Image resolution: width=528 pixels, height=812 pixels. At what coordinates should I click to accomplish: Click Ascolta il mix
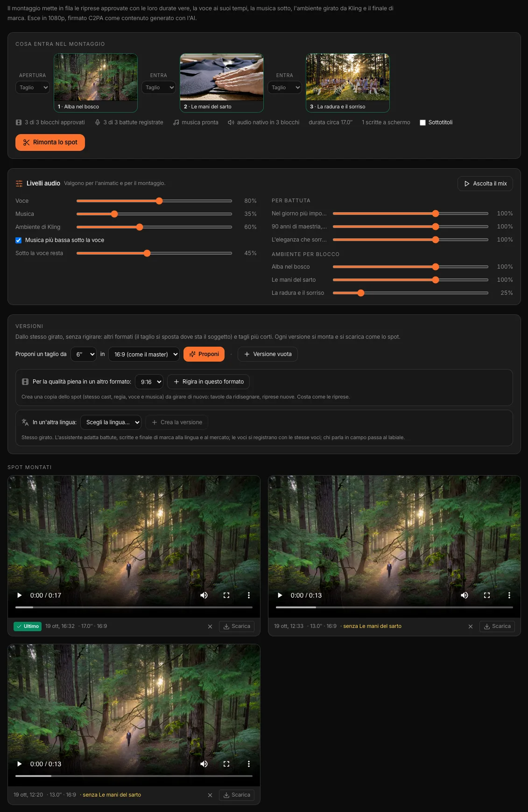click(x=485, y=184)
